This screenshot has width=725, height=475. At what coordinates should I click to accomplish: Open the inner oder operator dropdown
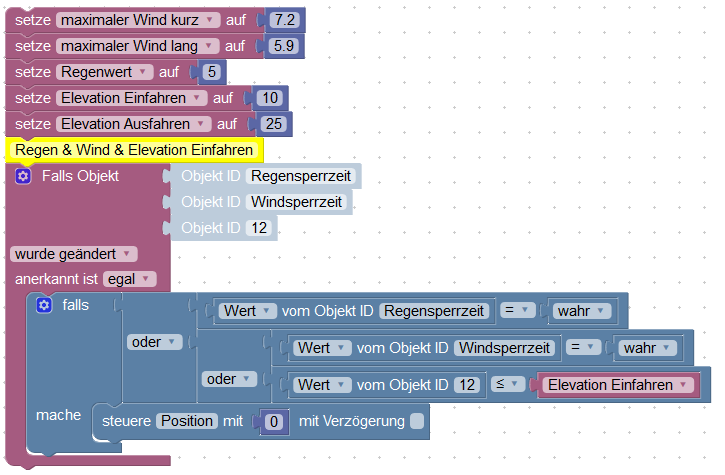pos(229,379)
